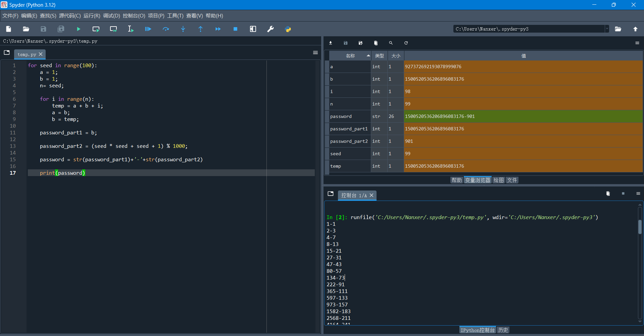The image size is (644, 336).
Task: Open Preferences via the wrench icon
Action: (x=270, y=29)
